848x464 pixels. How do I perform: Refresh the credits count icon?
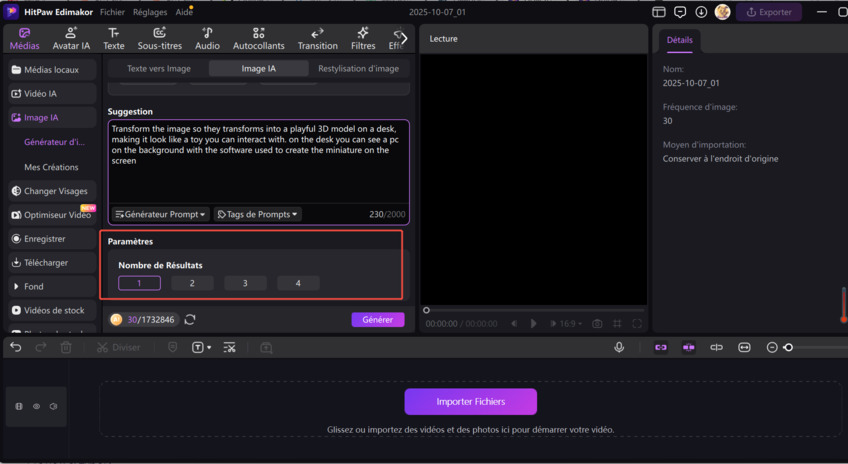(x=190, y=320)
